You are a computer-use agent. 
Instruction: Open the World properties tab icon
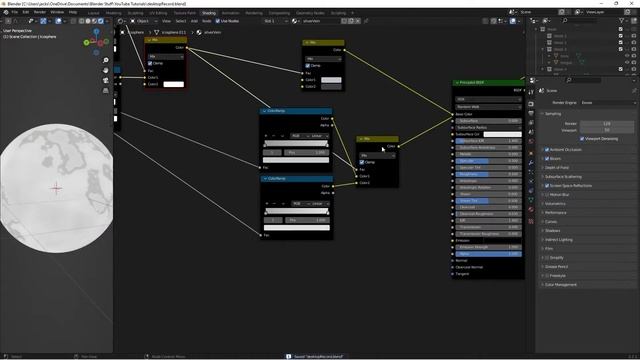click(x=531, y=141)
